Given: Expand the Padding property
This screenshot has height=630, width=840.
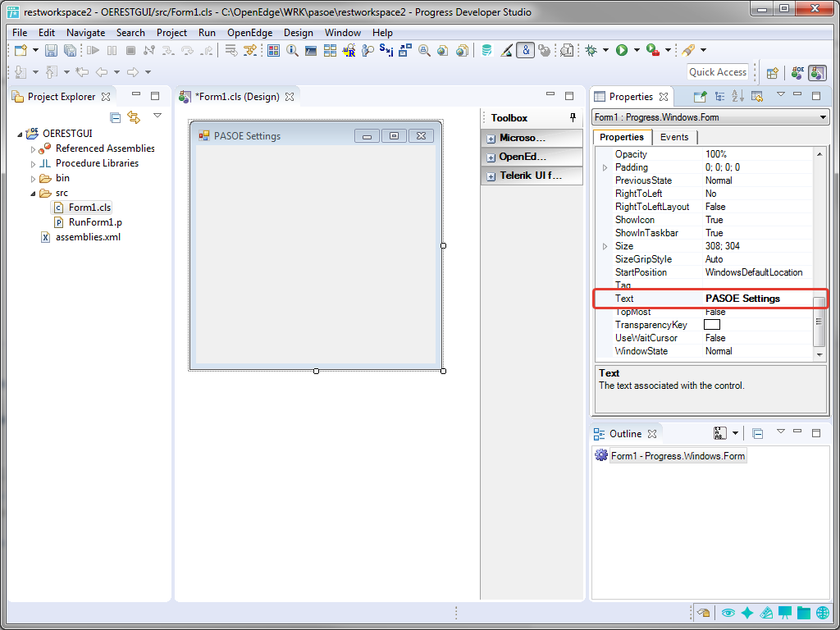Looking at the screenshot, I should pos(605,167).
